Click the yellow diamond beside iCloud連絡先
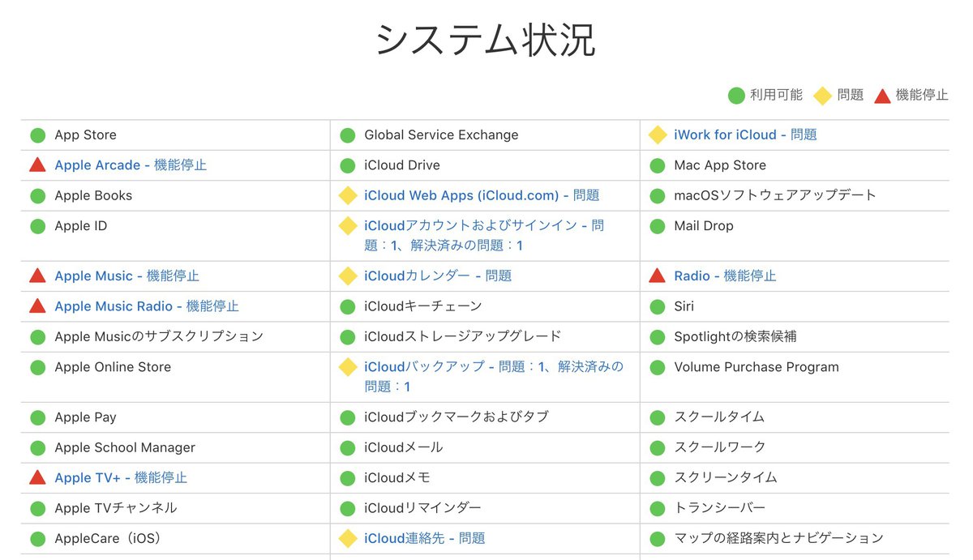The height and width of the screenshot is (560, 973). pyautogui.click(x=348, y=538)
